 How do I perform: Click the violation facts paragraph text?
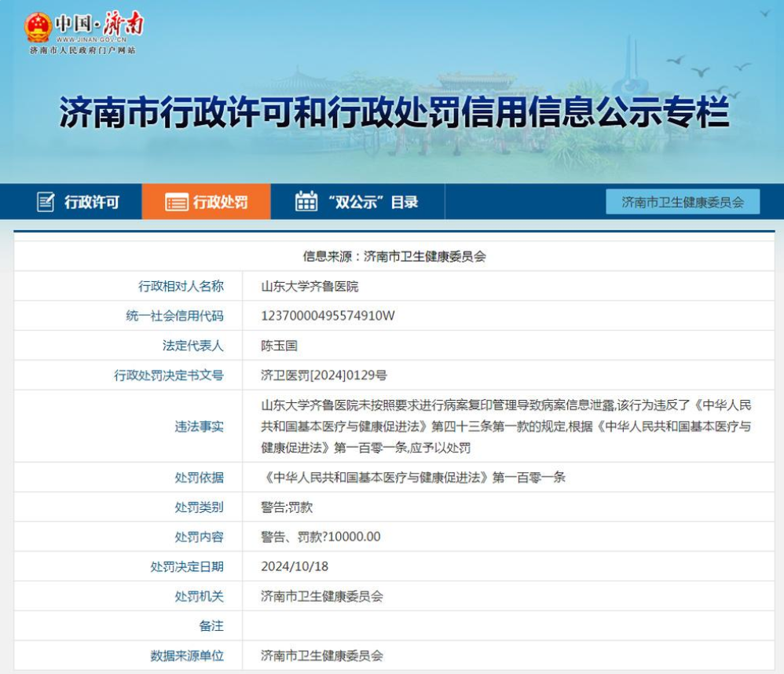pos(506,427)
